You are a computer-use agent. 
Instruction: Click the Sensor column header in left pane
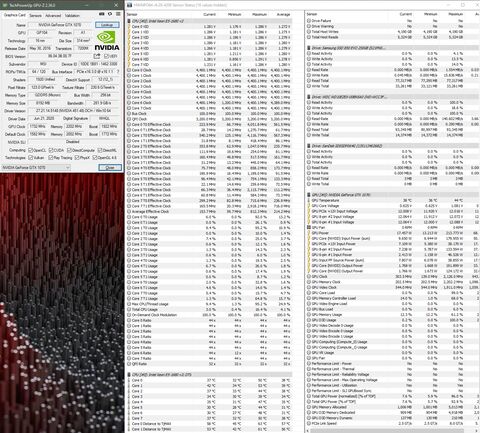(x=132, y=14)
